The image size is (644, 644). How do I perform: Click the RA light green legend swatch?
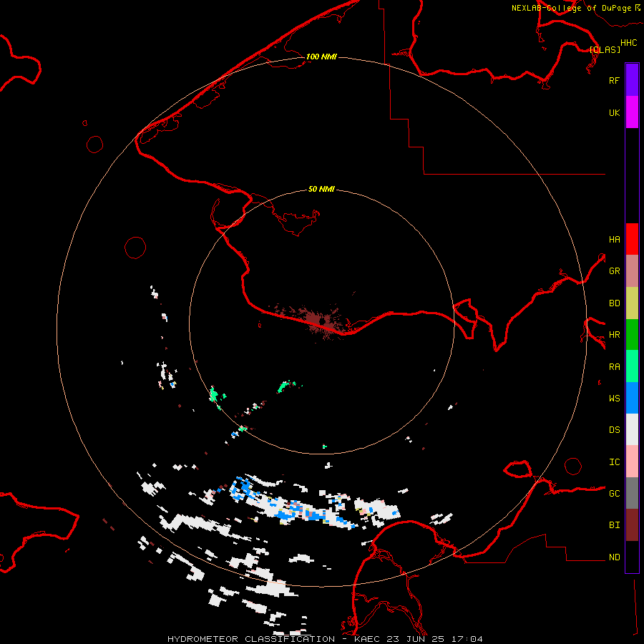tap(632, 366)
